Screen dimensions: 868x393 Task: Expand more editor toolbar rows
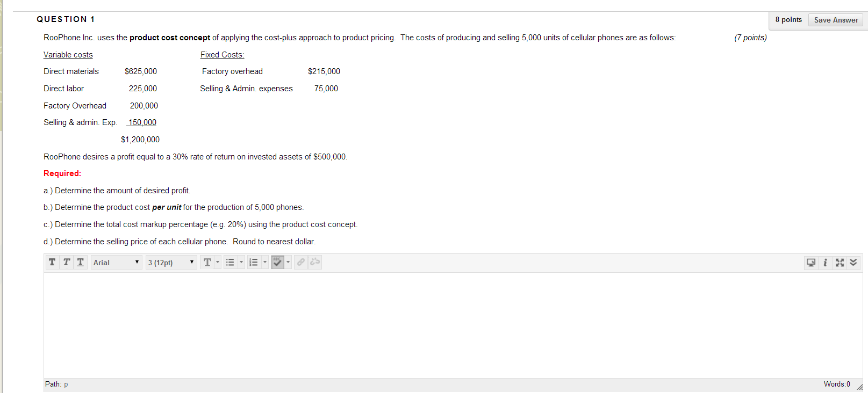(x=853, y=262)
